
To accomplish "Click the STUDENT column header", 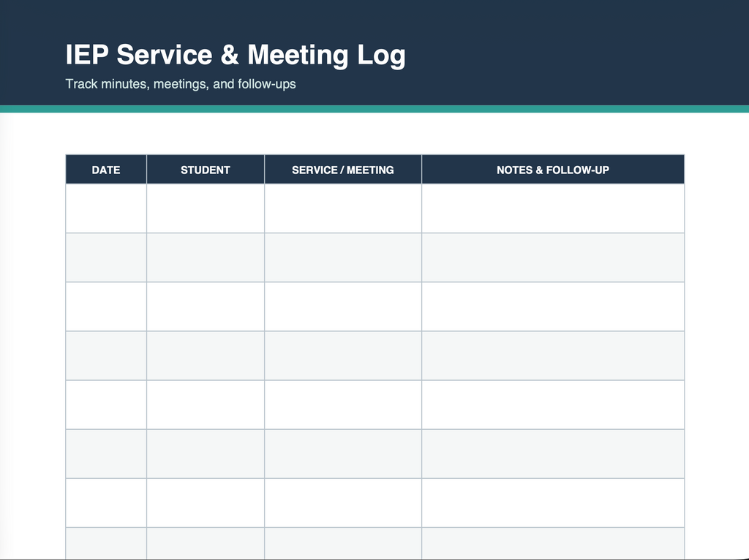I will coord(206,170).
